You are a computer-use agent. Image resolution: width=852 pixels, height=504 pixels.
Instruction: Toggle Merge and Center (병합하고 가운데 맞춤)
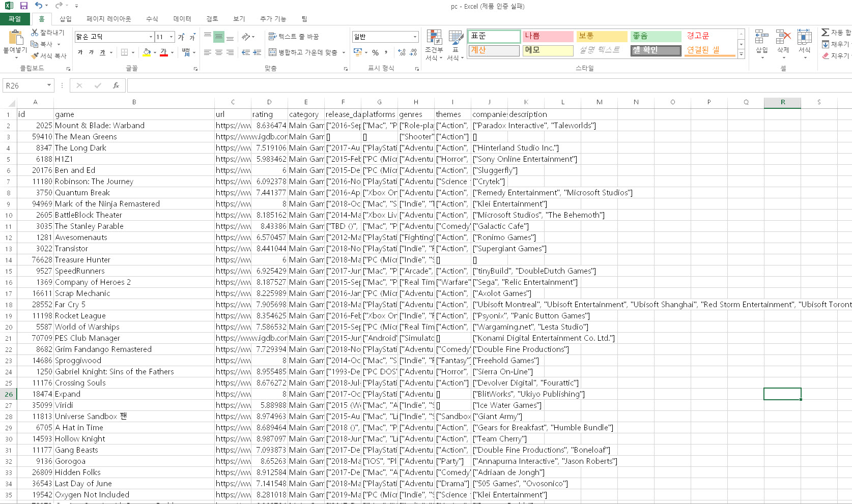pyautogui.click(x=303, y=52)
